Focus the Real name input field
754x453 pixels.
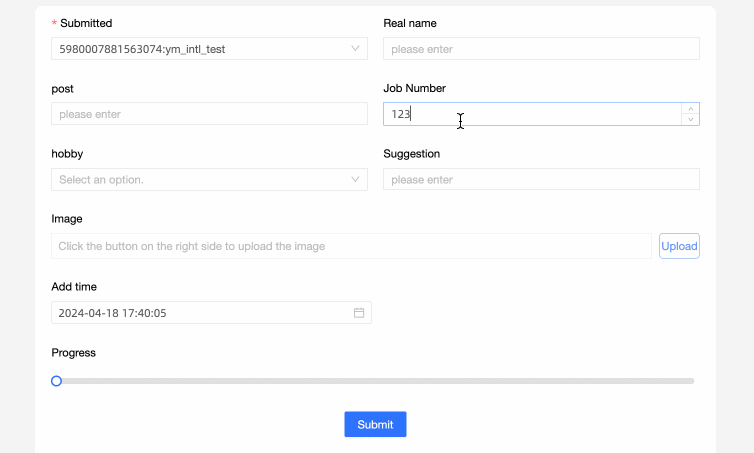(x=540, y=49)
